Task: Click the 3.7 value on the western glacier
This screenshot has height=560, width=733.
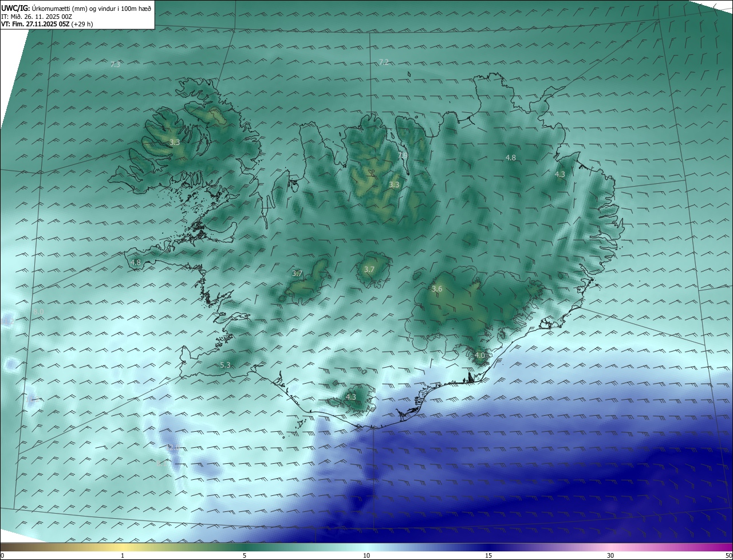Action: pyautogui.click(x=297, y=274)
